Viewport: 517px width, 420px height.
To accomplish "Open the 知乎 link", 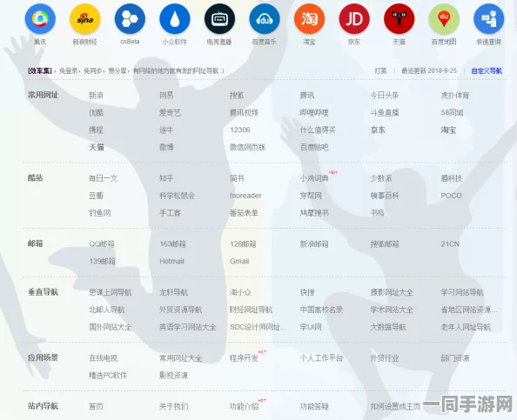I will tap(166, 178).
